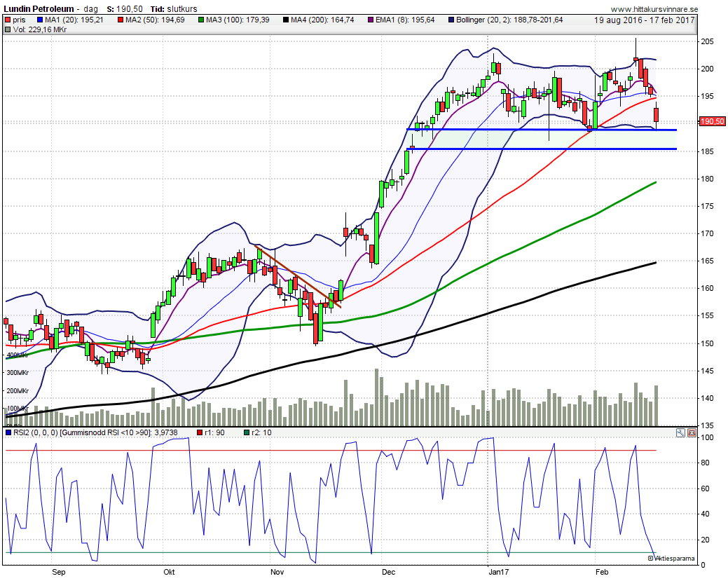Click the RSI axis value 80
The width and height of the screenshot is (728, 581).
pyautogui.click(x=705, y=463)
